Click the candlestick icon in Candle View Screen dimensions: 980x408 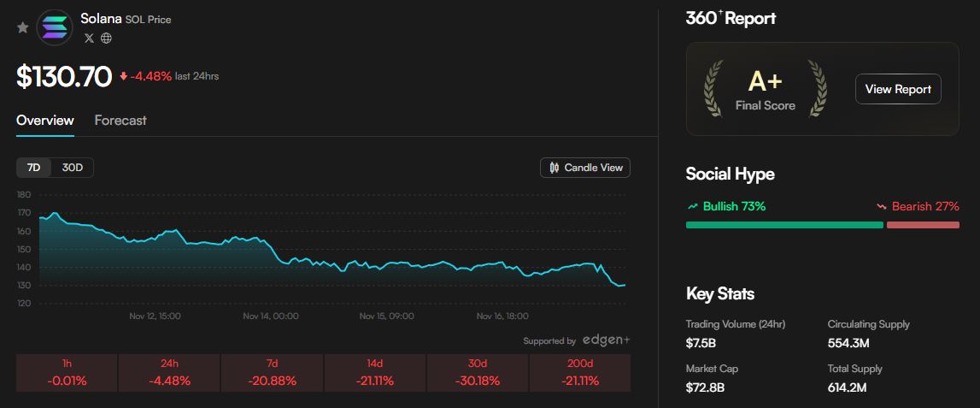tap(554, 168)
